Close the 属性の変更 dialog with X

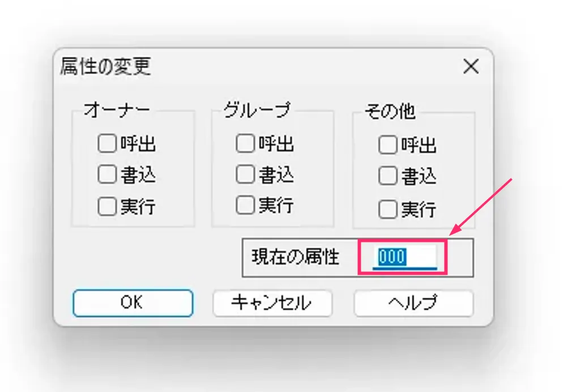pos(471,67)
